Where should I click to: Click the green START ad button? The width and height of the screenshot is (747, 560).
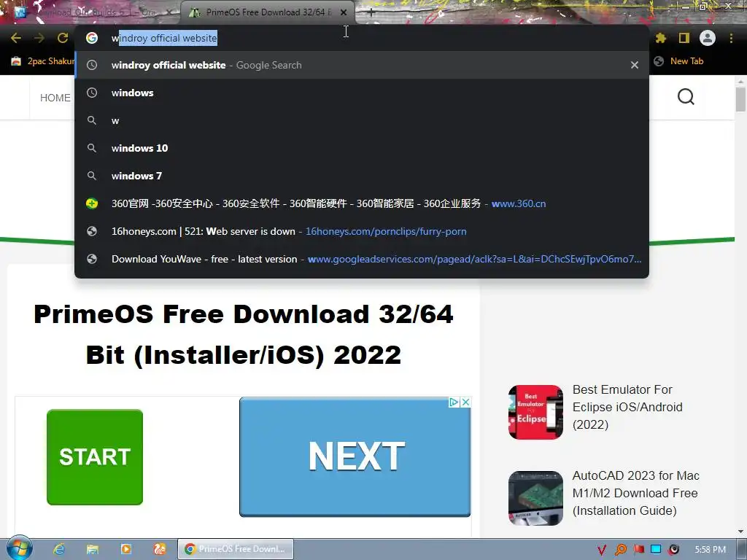[x=95, y=457]
